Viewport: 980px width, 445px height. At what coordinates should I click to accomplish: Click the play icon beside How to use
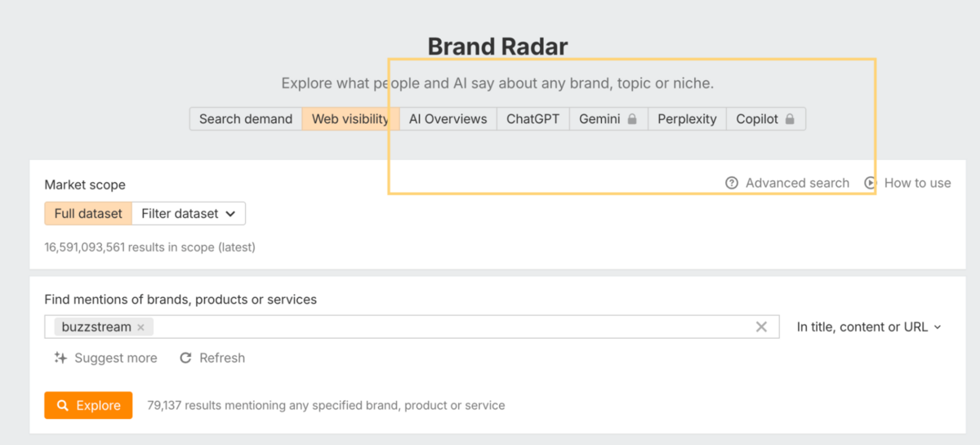(871, 183)
